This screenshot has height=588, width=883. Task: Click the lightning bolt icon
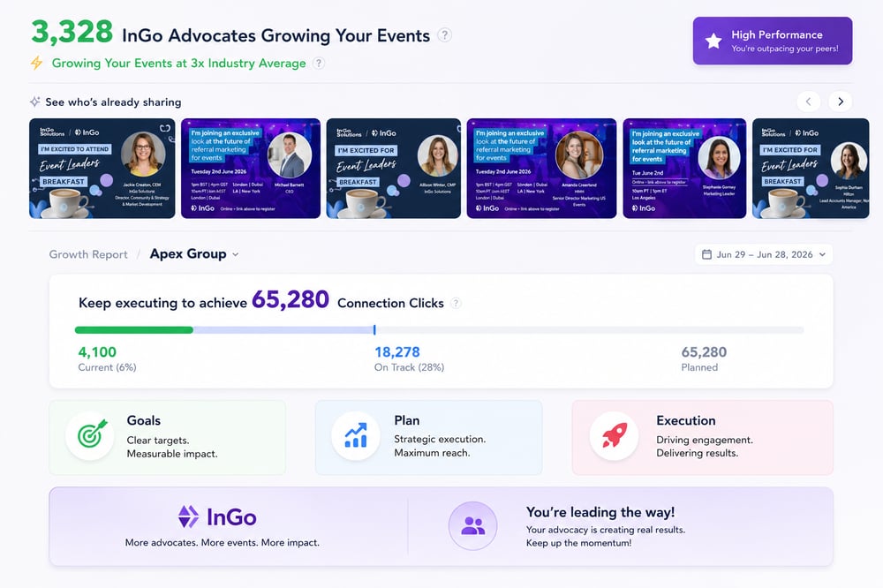coord(36,63)
